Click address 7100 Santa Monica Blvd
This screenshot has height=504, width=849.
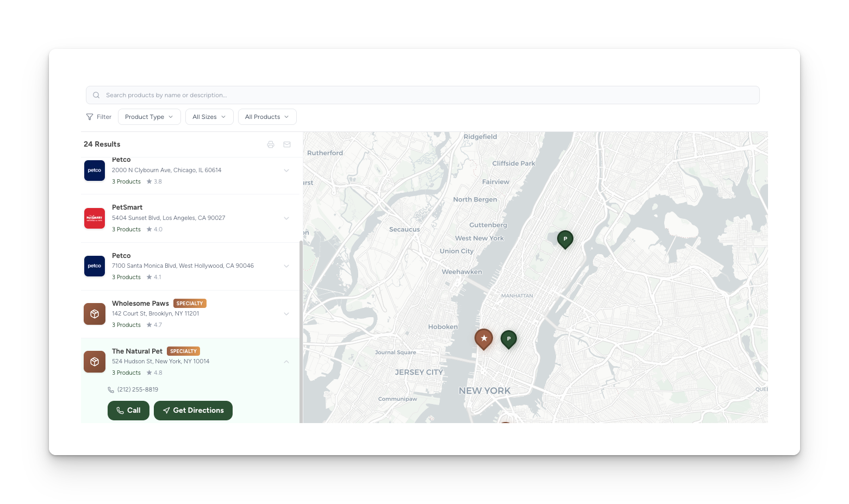[x=183, y=266]
